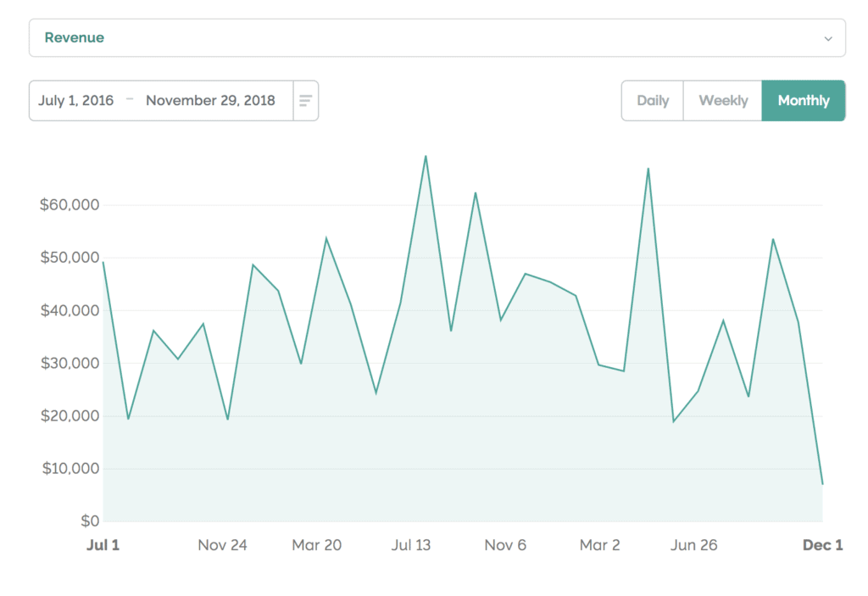Select the Monthly view toggle
Viewport: 868px width, 596px height.
(804, 100)
